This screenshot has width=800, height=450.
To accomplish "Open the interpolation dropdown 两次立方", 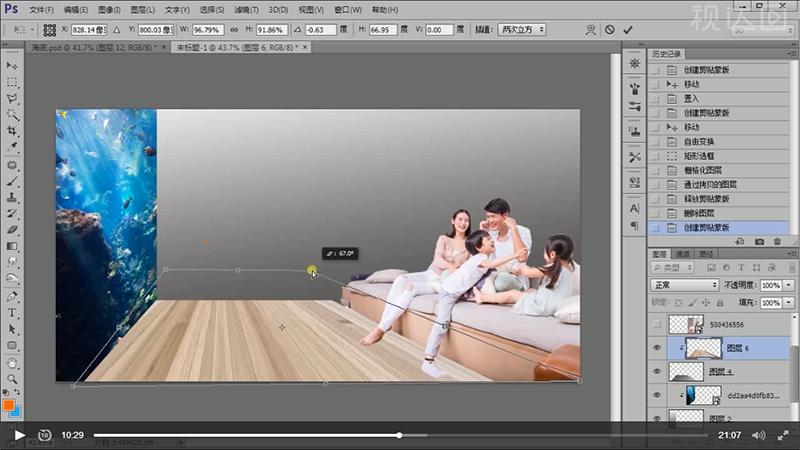I will tap(521, 30).
